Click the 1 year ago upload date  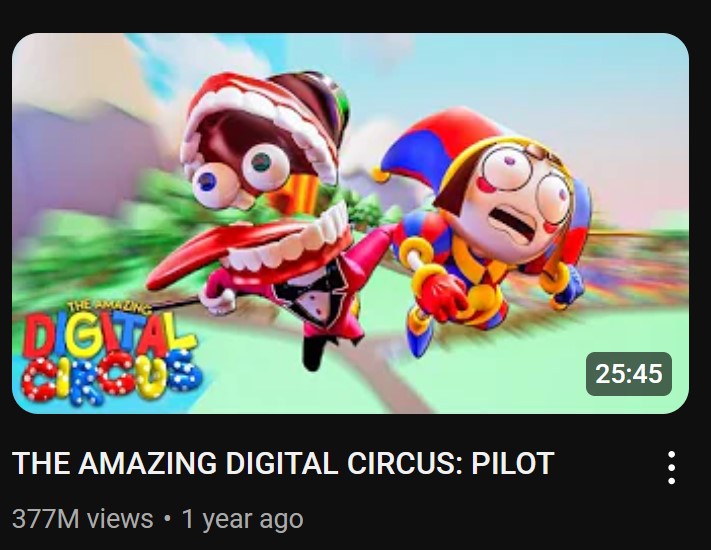243,519
